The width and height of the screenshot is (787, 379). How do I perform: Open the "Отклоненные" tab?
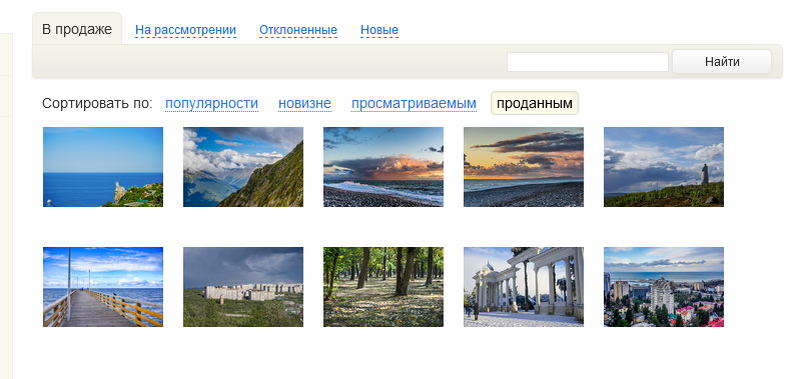click(x=298, y=30)
